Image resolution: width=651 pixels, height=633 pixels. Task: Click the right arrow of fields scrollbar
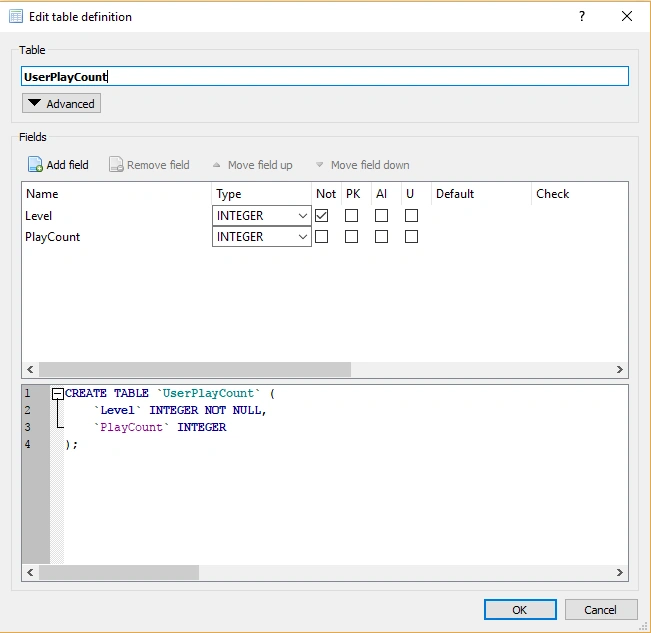(x=619, y=369)
